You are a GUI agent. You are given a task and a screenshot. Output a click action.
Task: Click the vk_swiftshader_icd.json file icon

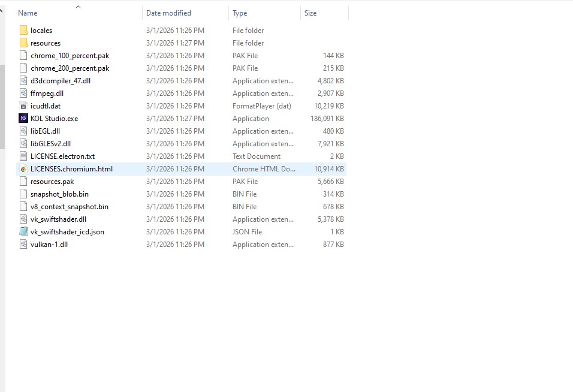click(23, 232)
